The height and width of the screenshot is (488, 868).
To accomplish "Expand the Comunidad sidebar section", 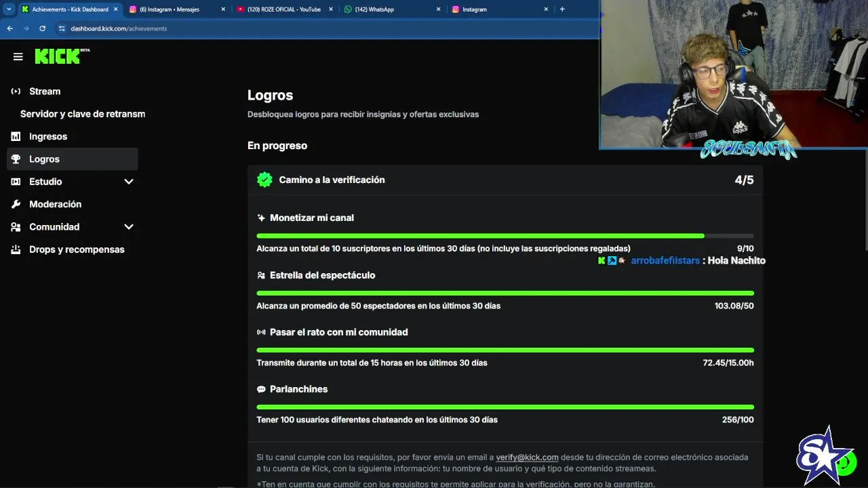I will click(x=129, y=227).
